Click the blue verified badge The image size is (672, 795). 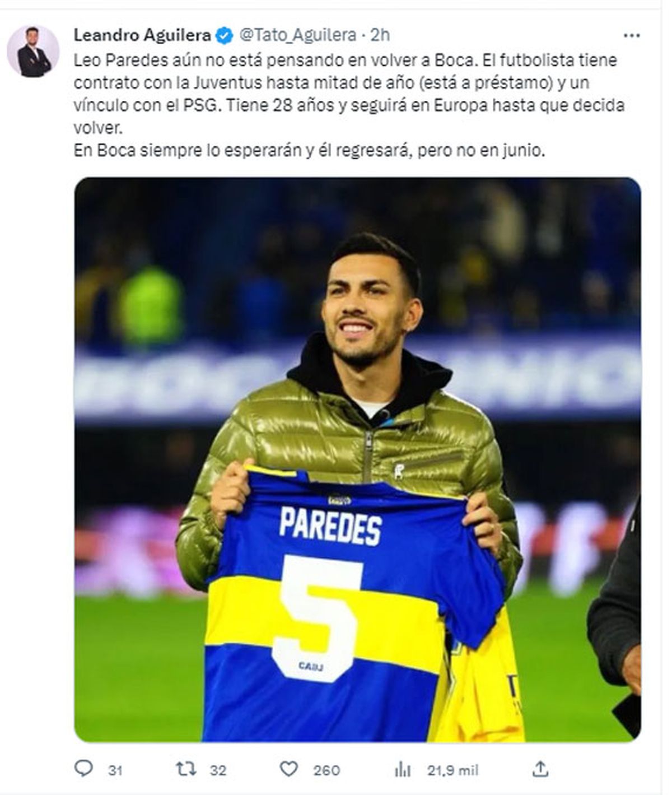[225, 35]
